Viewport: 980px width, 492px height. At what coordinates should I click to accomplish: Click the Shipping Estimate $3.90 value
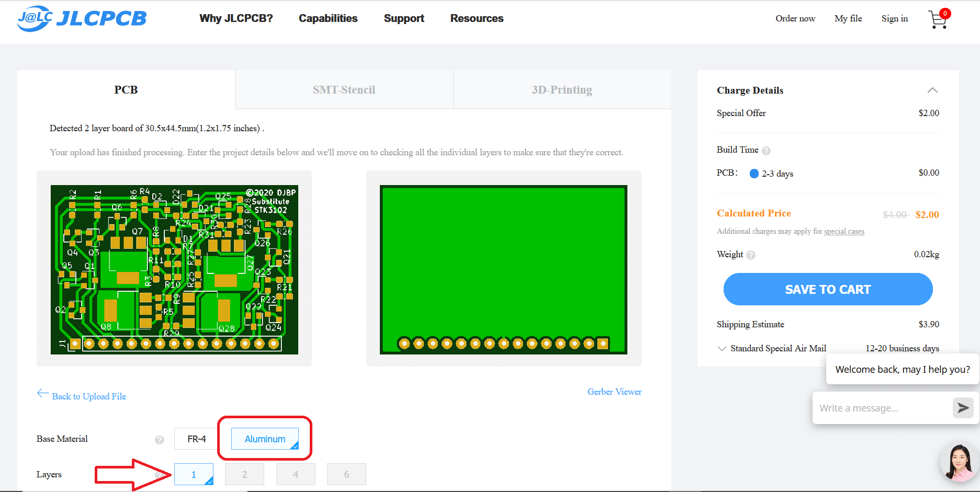(929, 324)
